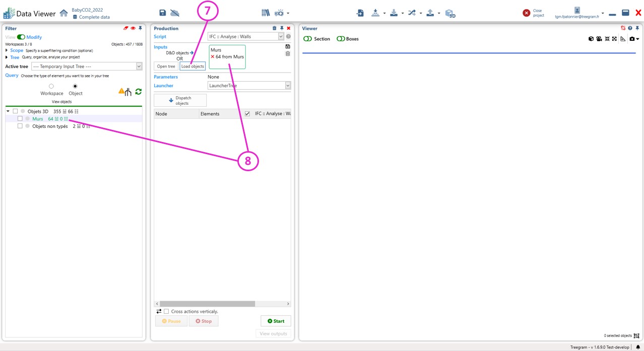
Task: Click the library books icon in top toolbar
Action: [266, 13]
